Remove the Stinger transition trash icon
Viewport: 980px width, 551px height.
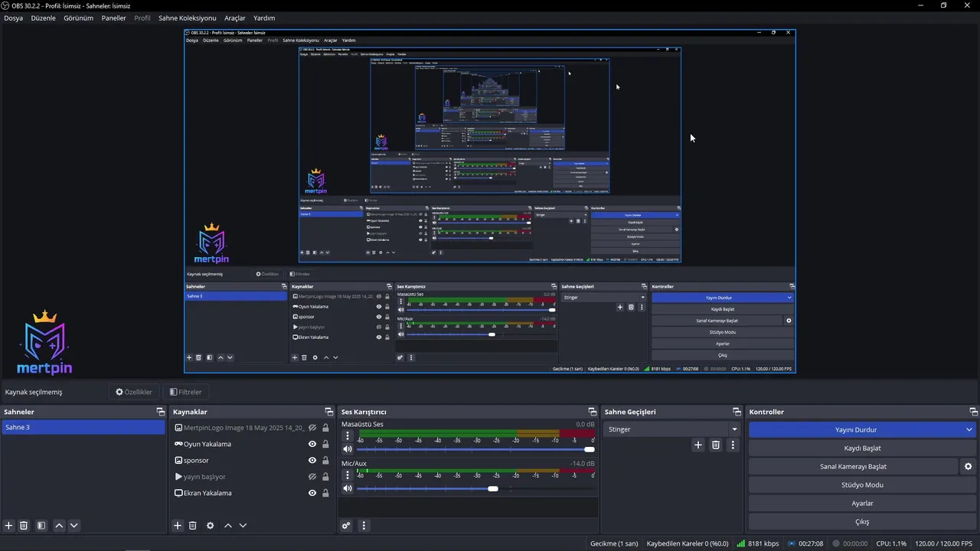[x=716, y=445]
